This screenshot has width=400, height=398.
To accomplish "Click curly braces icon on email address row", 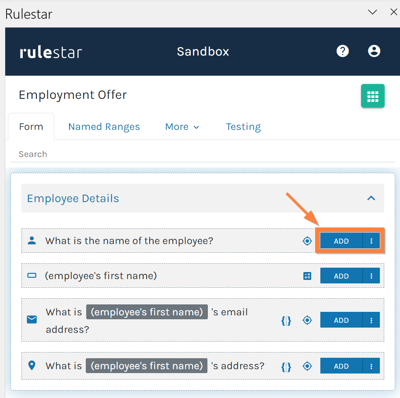I will click(286, 321).
